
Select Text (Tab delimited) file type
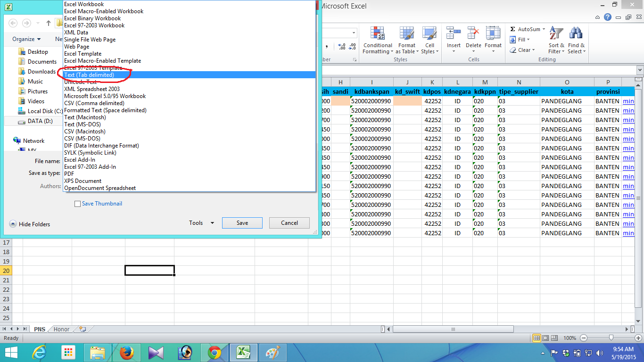[189, 74]
